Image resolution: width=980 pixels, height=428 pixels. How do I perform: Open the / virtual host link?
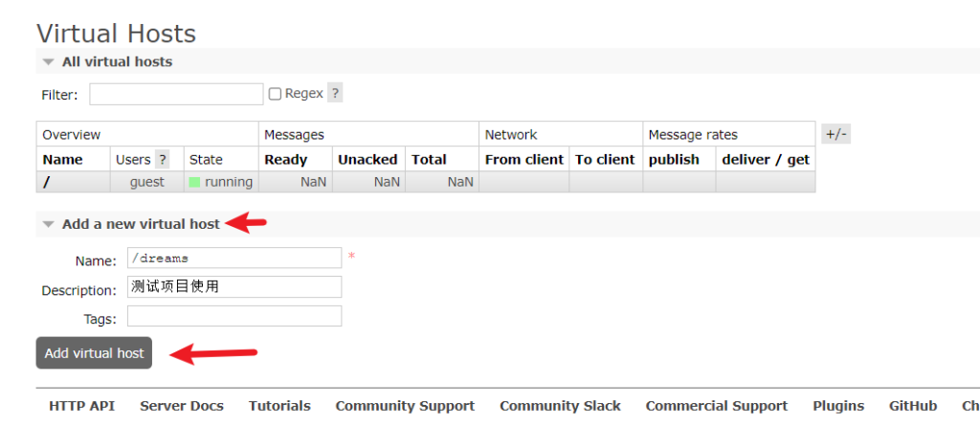[46, 182]
